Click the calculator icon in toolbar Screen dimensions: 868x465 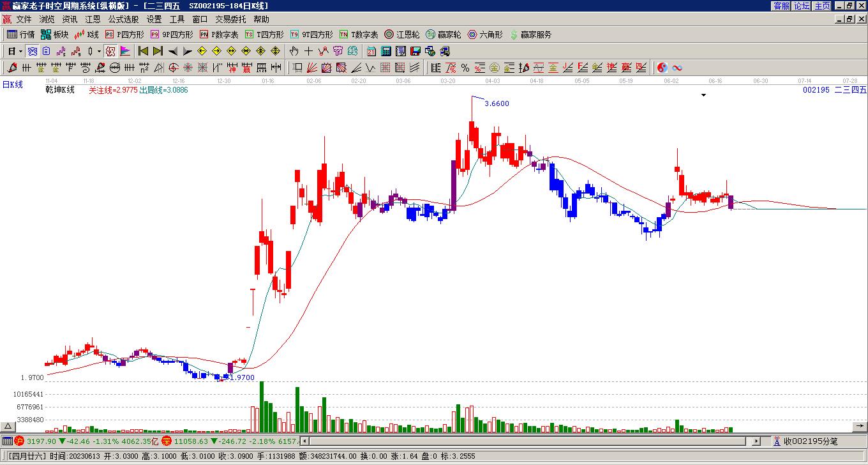click(385, 51)
